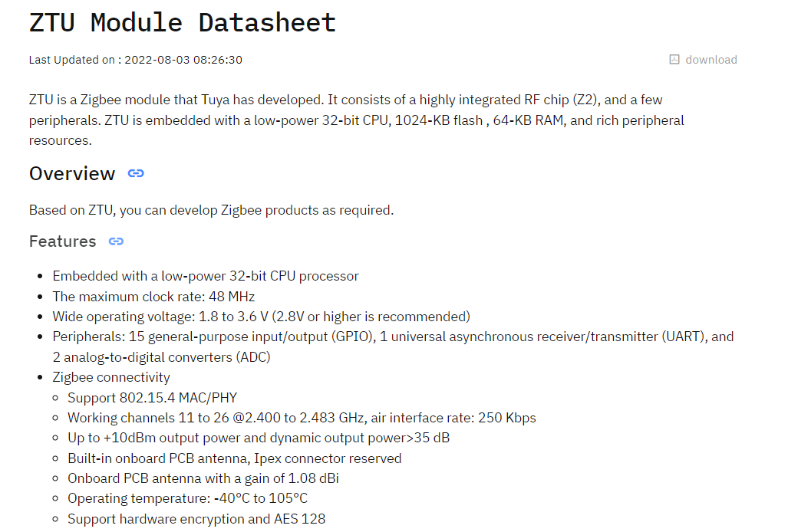The height and width of the screenshot is (532, 788).
Task: Click the Last Updated timestamp
Action: coord(136,60)
